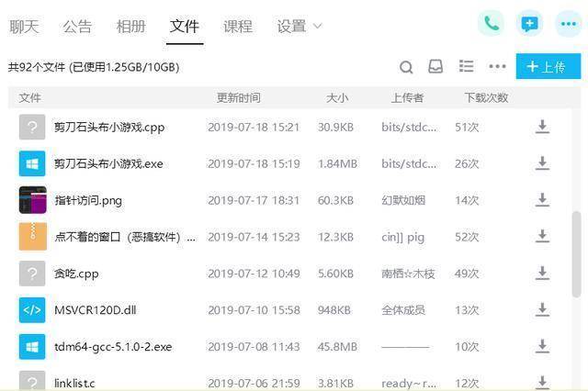Click the unknown-type icon of 剪刀石头布小游戏.cpp
This screenshot has height=391, width=588.
32,127
